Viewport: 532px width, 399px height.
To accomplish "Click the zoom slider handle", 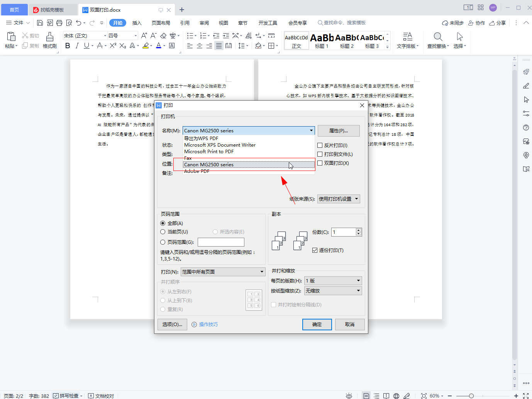I will [471, 396].
